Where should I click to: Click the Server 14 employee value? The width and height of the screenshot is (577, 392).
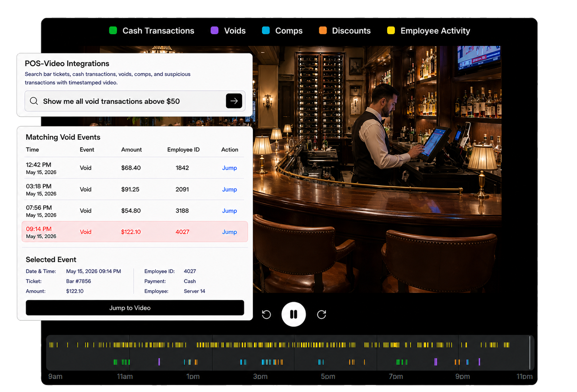[x=195, y=291]
